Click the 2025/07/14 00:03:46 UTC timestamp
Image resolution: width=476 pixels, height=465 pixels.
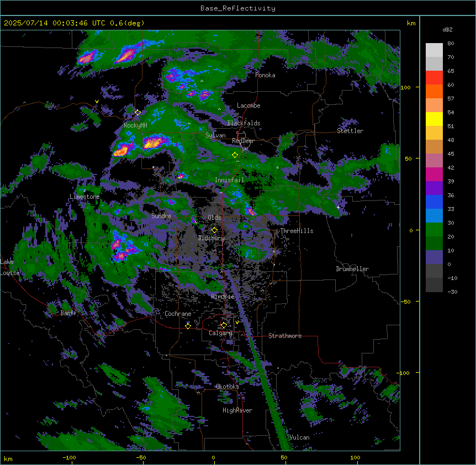click(x=55, y=23)
